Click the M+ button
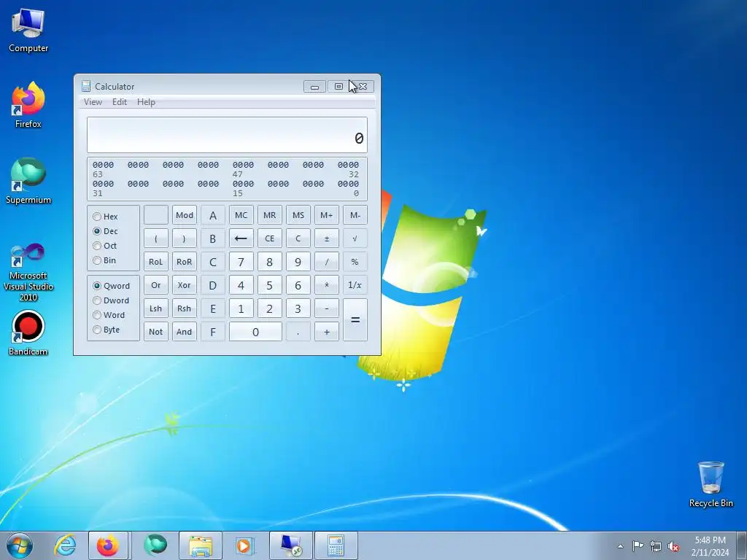This screenshot has width=747, height=560. tap(327, 215)
